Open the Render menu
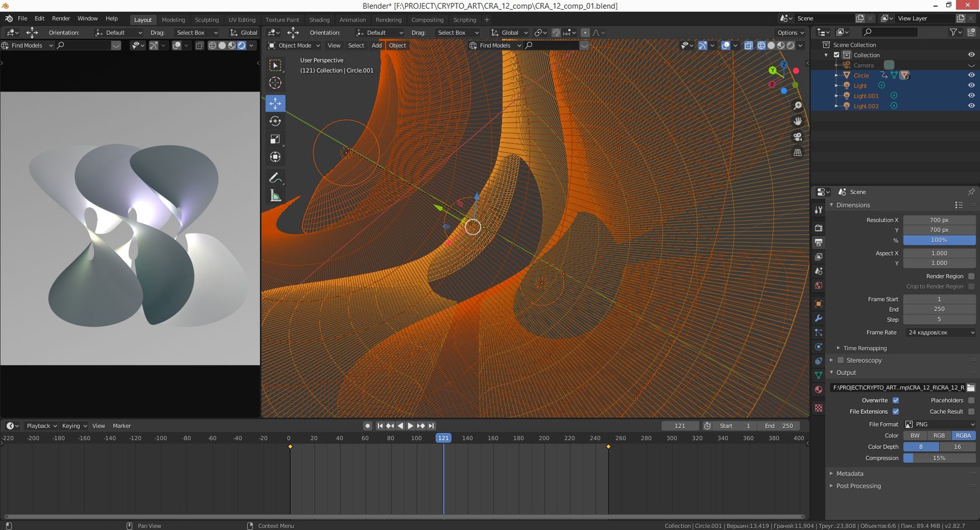 pos(61,19)
